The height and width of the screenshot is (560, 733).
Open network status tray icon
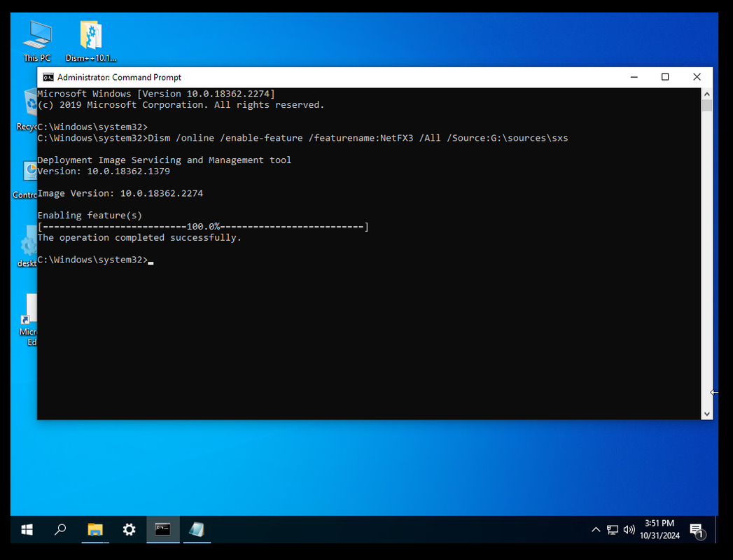click(x=613, y=530)
